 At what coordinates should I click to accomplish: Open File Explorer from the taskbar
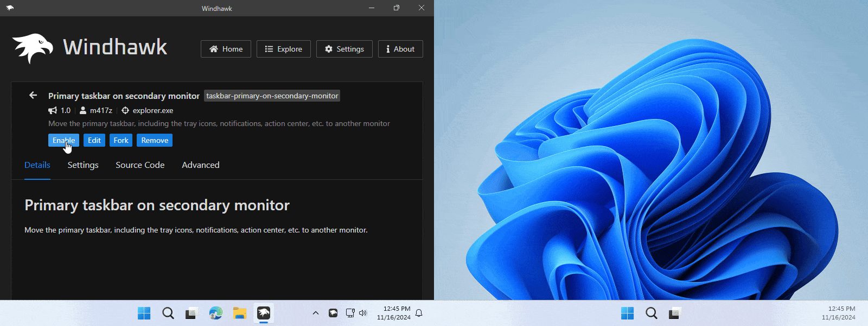(x=240, y=313)
